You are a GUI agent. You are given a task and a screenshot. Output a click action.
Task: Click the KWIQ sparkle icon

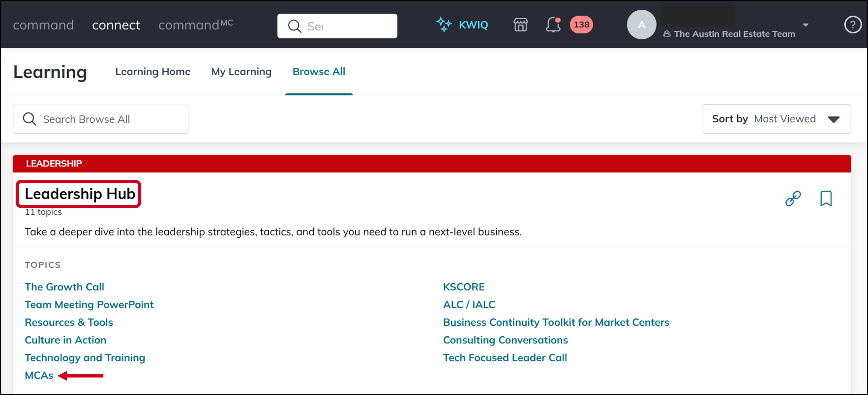tap(443, 25)
